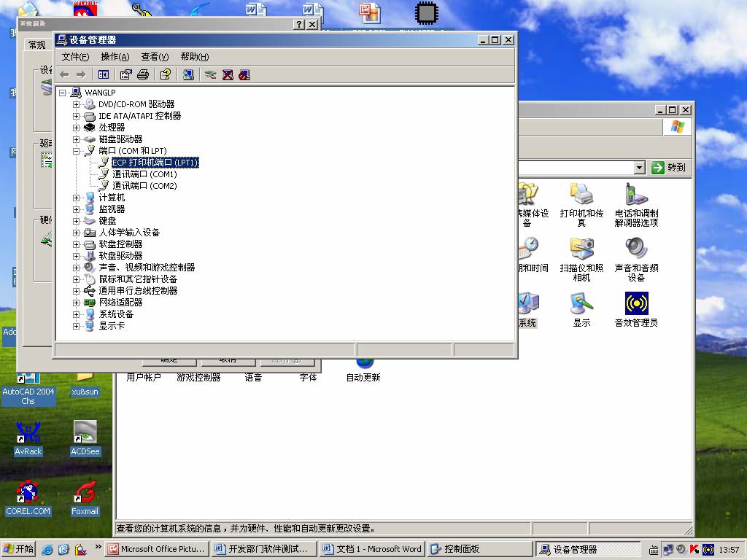Switch to 开发部门软件测试 taskbar button
Viewport: 747px width, 560px height.
[264, 549]
